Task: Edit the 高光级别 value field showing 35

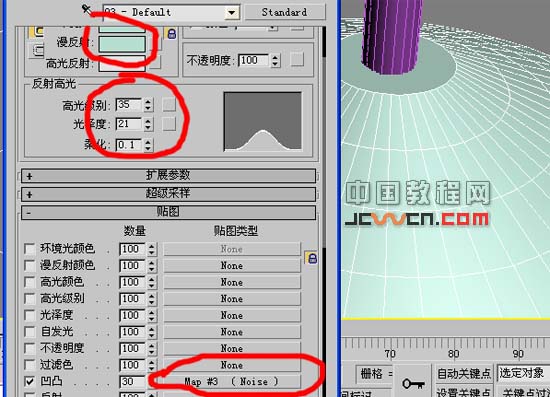Action: coord(129,105)
